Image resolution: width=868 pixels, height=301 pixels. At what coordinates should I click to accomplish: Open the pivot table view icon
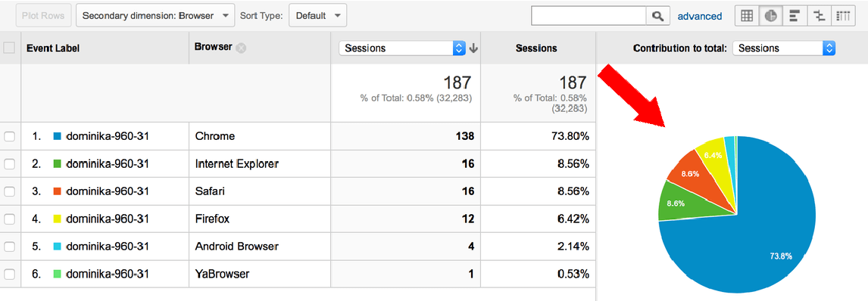(843, 16)
